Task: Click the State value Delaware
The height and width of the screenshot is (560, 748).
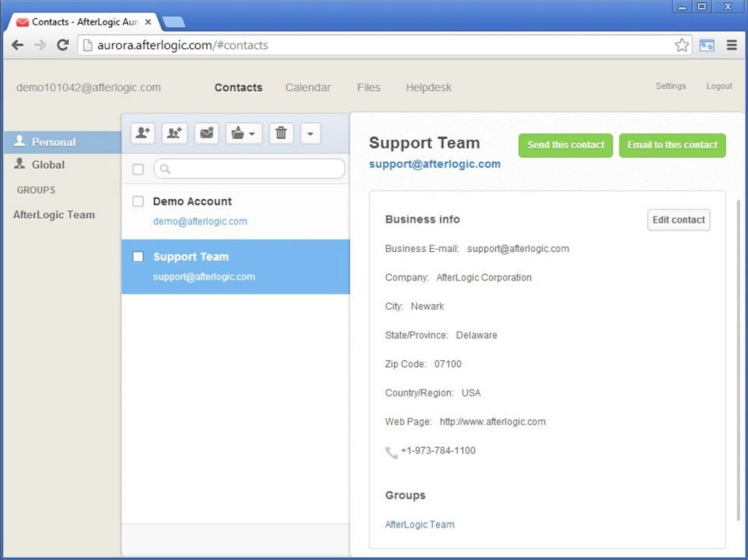Action: [476, 336]
